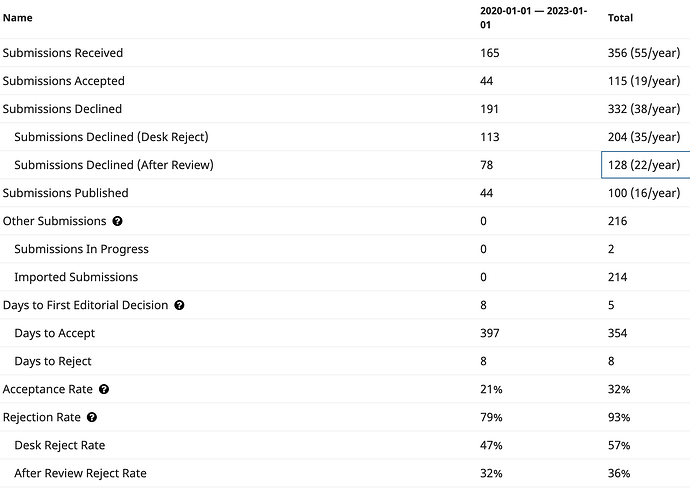This screenshot has height=493, width=690.
Task: Click the Name column header
Action: click(18, 18)
